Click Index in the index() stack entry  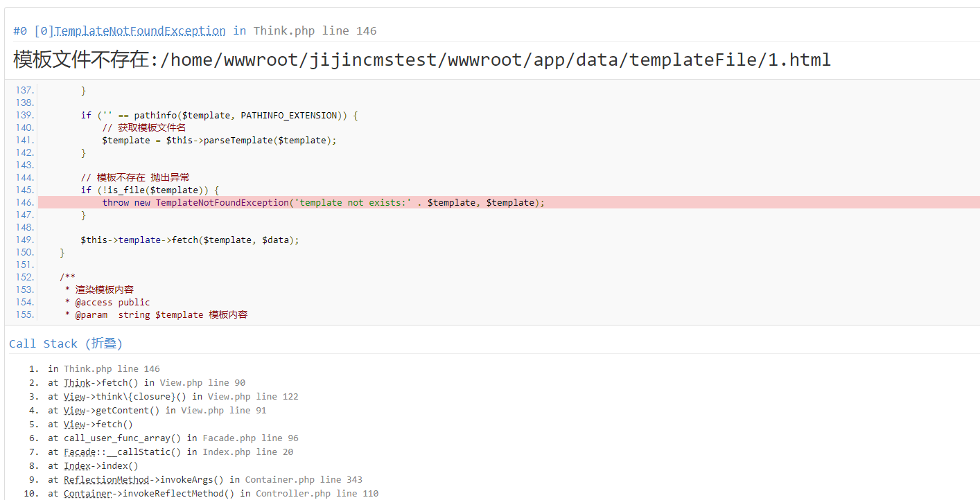pos(77,465)
